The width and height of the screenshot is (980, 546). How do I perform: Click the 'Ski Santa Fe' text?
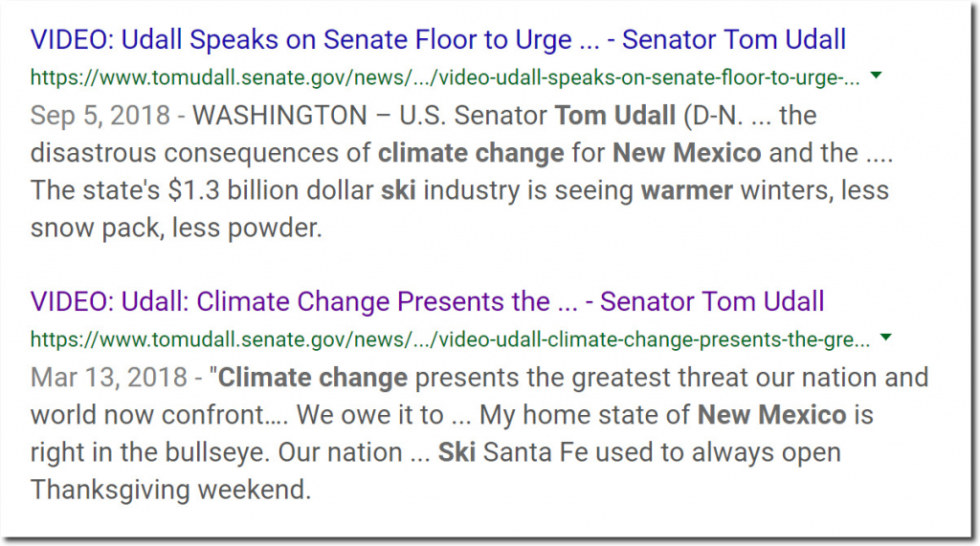(x=513, y=452)
